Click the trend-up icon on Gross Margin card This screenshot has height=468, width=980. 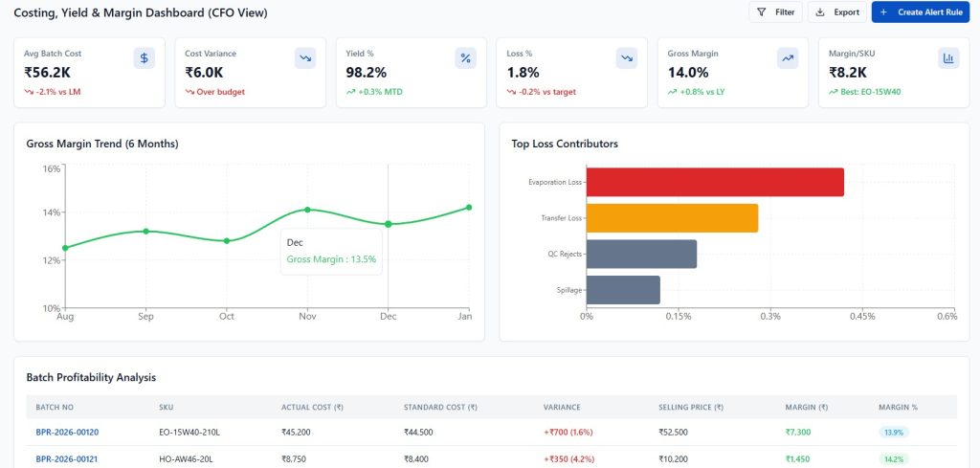pos(788,58)
